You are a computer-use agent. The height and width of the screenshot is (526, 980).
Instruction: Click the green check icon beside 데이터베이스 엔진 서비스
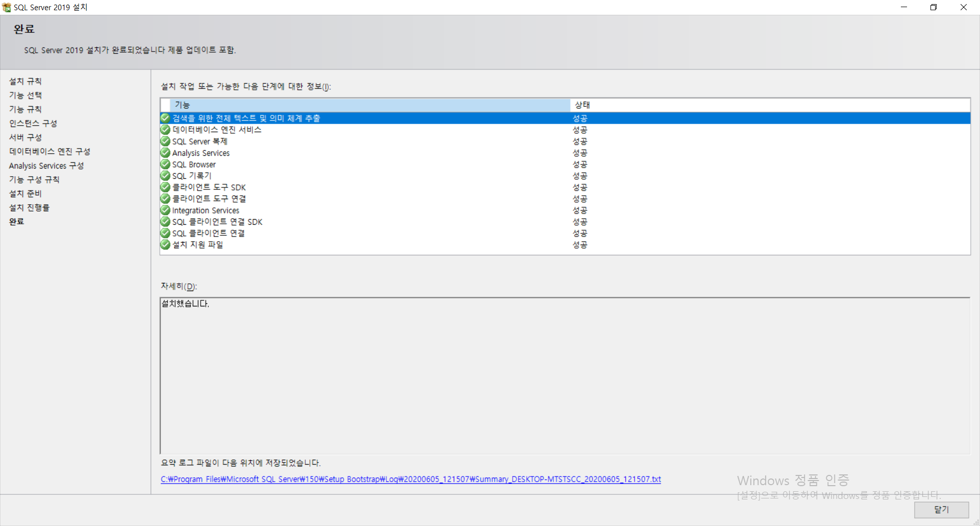point(165,130)
